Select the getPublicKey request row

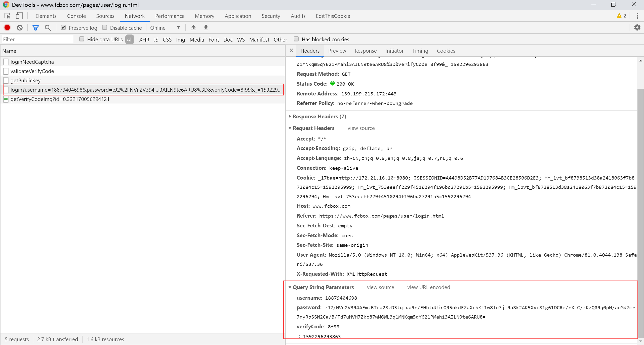[25, 80]
